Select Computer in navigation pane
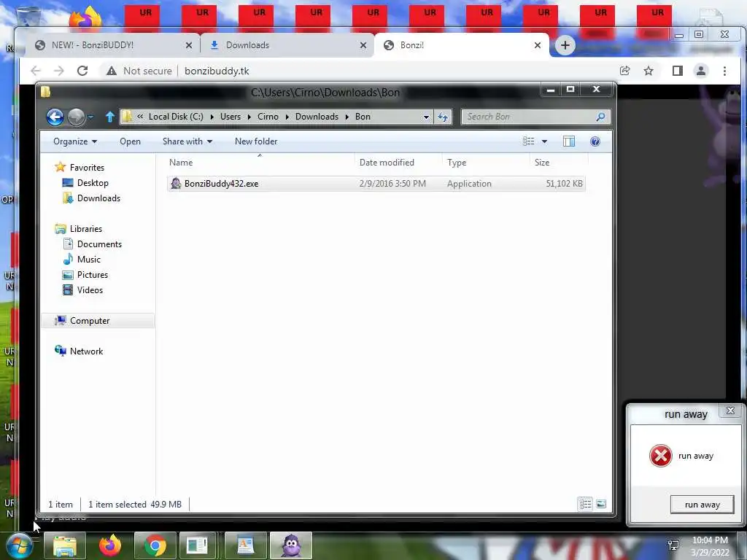 click(98, 321)
